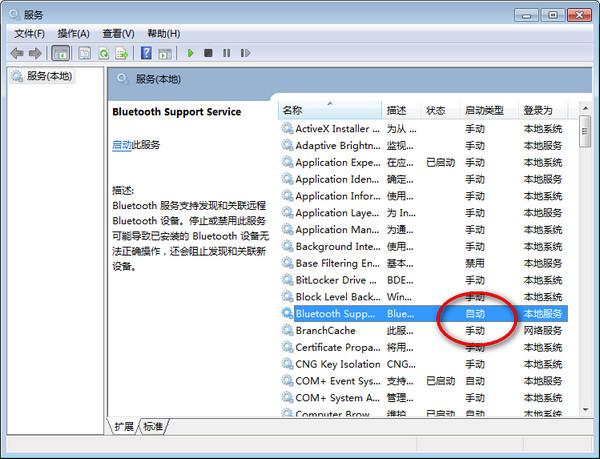The width and height of the screenshot is (600, 459).
Task: Click the Export List toolbar icon
Action: click(122, 53)
